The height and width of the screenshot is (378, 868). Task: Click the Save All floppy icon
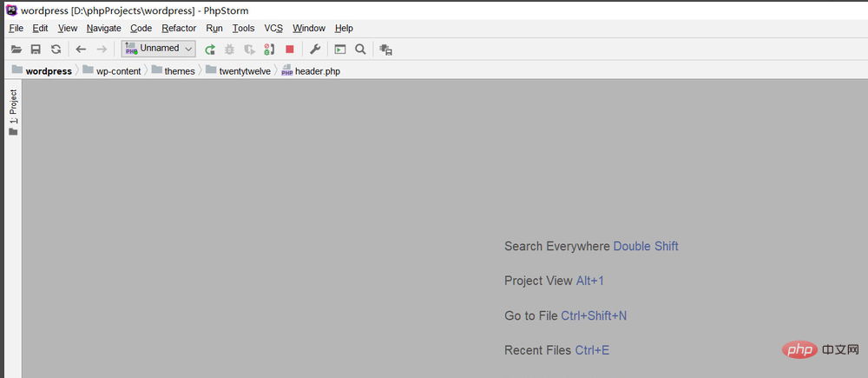tap(36, 50)
